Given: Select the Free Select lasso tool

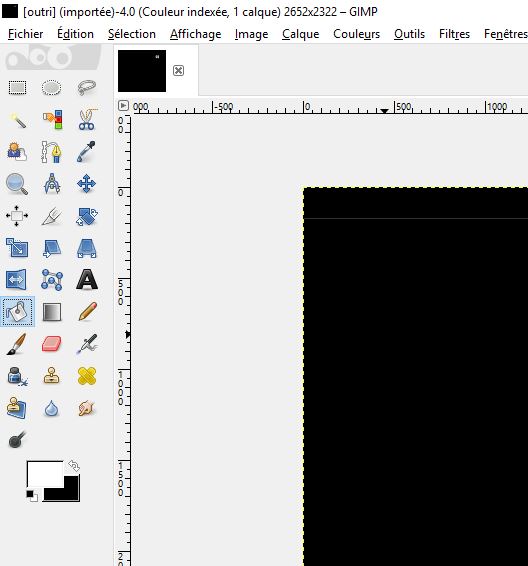Looking at the screenshot, I should pos(87,88).
